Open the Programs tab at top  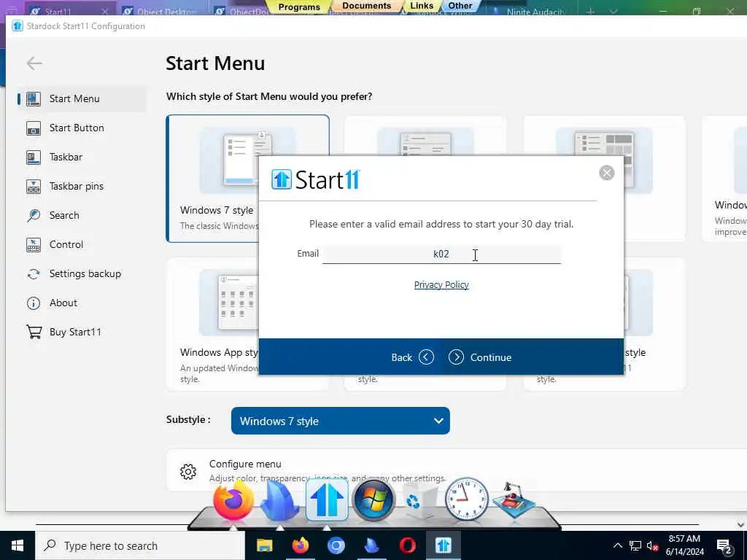point(299,7)
